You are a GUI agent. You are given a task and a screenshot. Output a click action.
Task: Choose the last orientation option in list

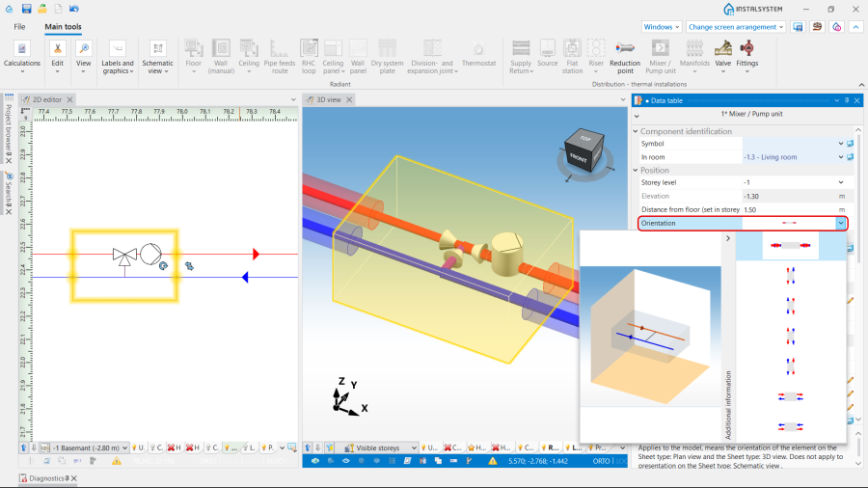pos(791,426)
